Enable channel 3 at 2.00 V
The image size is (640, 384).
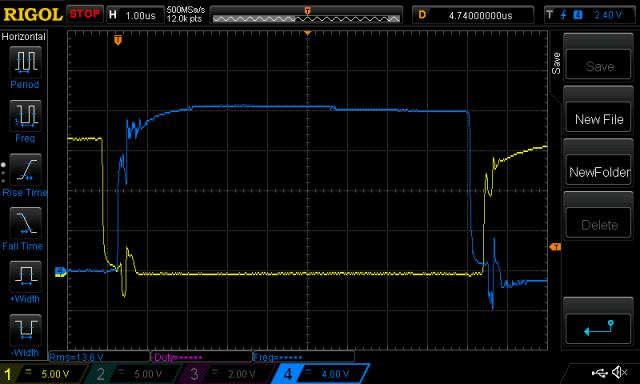228,374
